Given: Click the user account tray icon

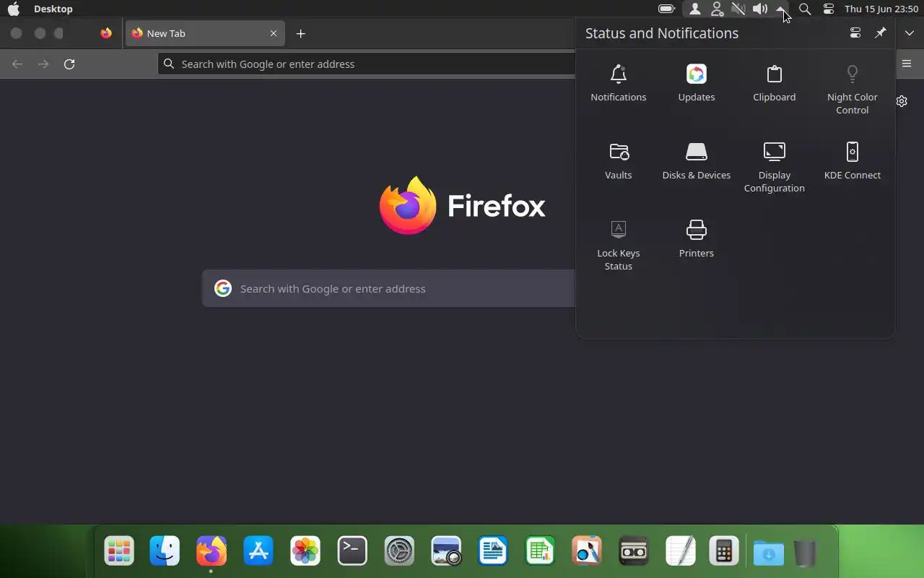Looking at the screenshot, I should click(x=694, y=9).
